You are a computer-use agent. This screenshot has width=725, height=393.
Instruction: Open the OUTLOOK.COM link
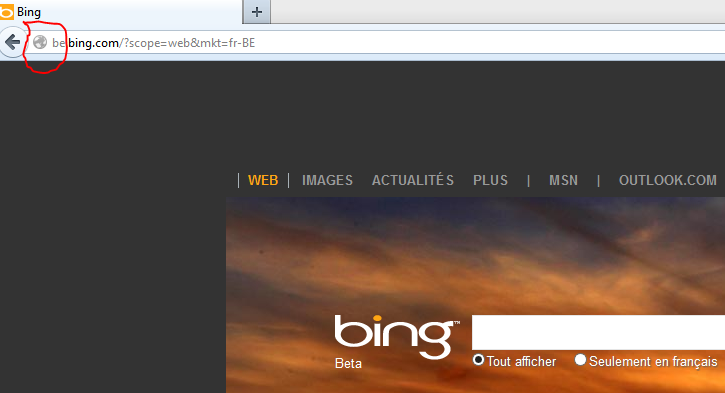click(x=668, y=180)
